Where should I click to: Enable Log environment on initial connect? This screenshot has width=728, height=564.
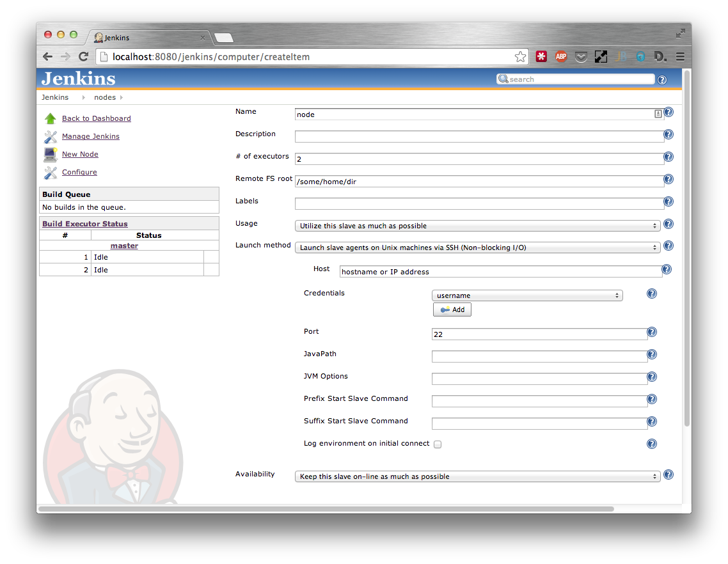(x=438, y=444)
